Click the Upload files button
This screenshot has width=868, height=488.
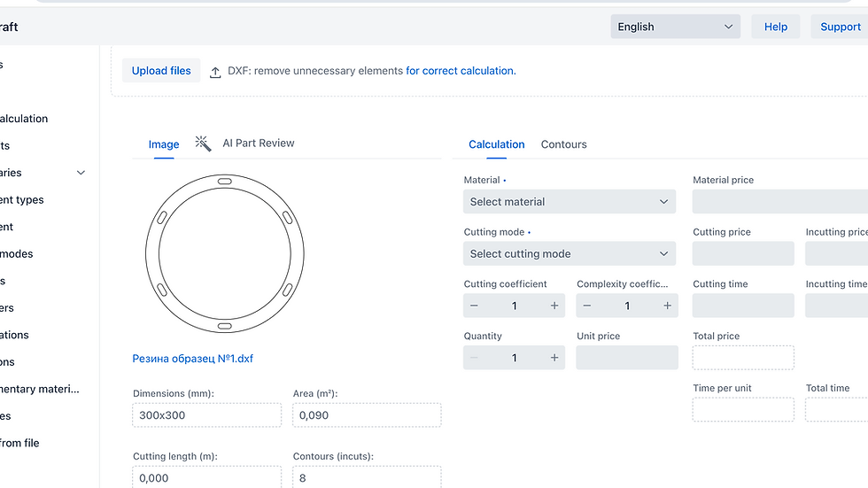click(161, 71)
